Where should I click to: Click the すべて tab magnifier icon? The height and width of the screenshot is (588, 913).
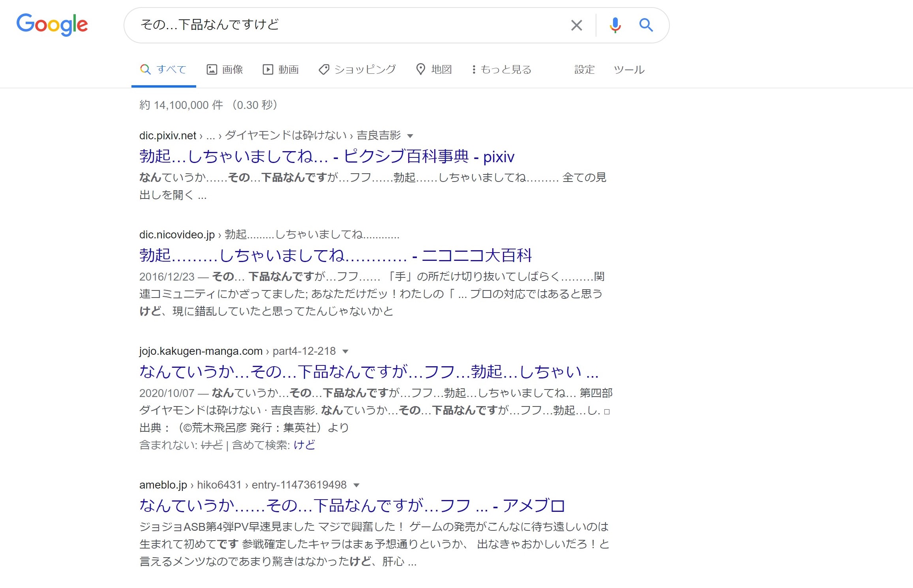(145, 69)
